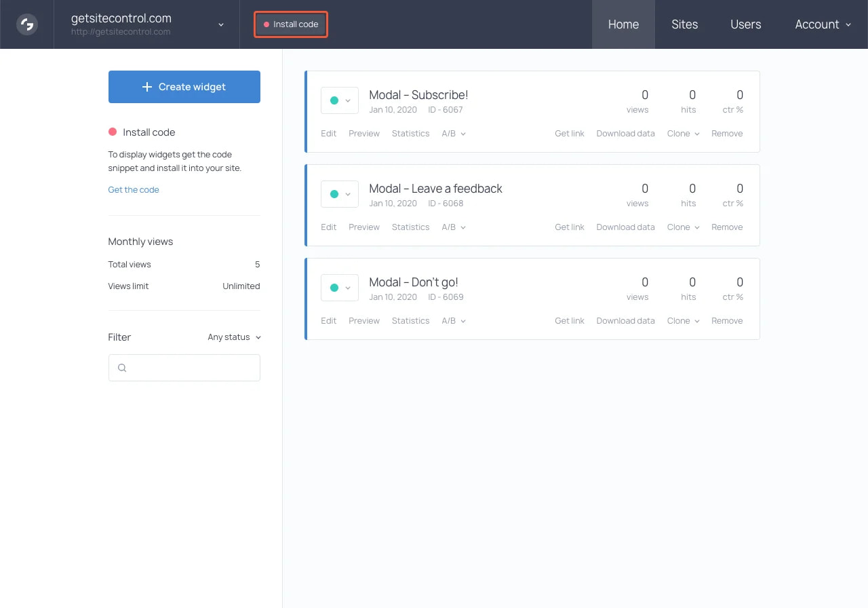This screenshot has width=868, height=608.
Task: Expand A/B menu for Modal – Subscribe!
Action: point(454,134)
